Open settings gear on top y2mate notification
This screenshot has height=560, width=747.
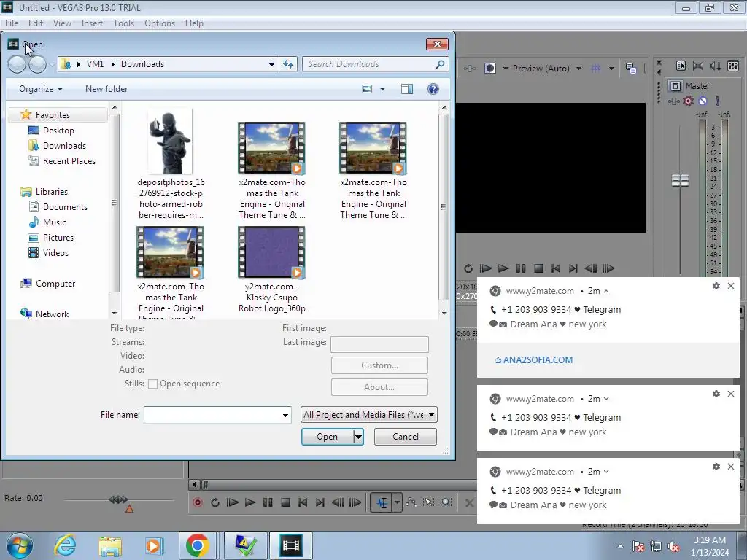(x=716, y=286)
